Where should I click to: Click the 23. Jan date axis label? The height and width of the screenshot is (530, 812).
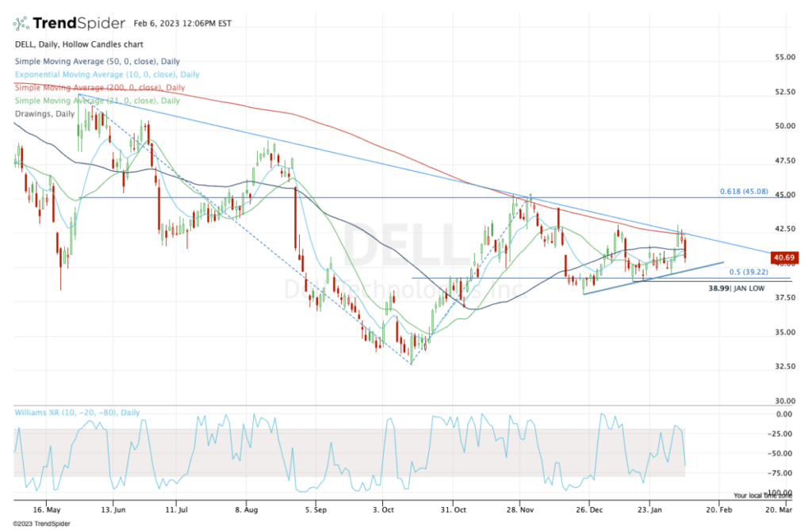pyautogui.click(x=650, y=510)
